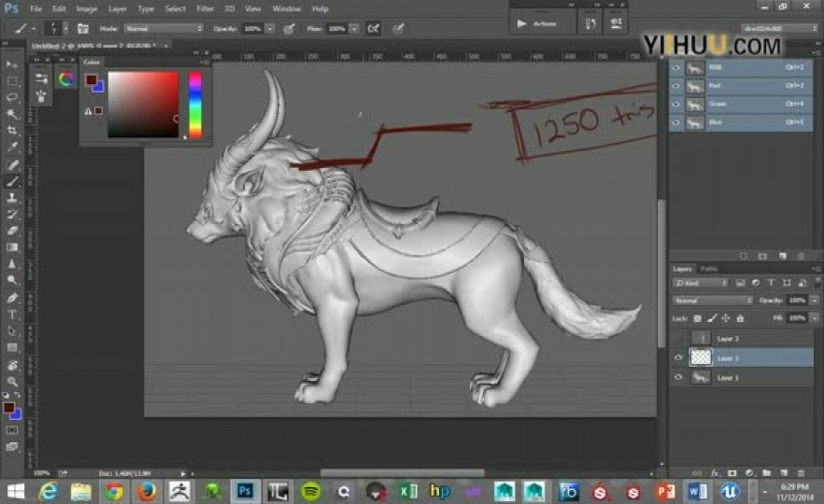Hide the Red channel
Screen dimensions: 824x504
676,86
